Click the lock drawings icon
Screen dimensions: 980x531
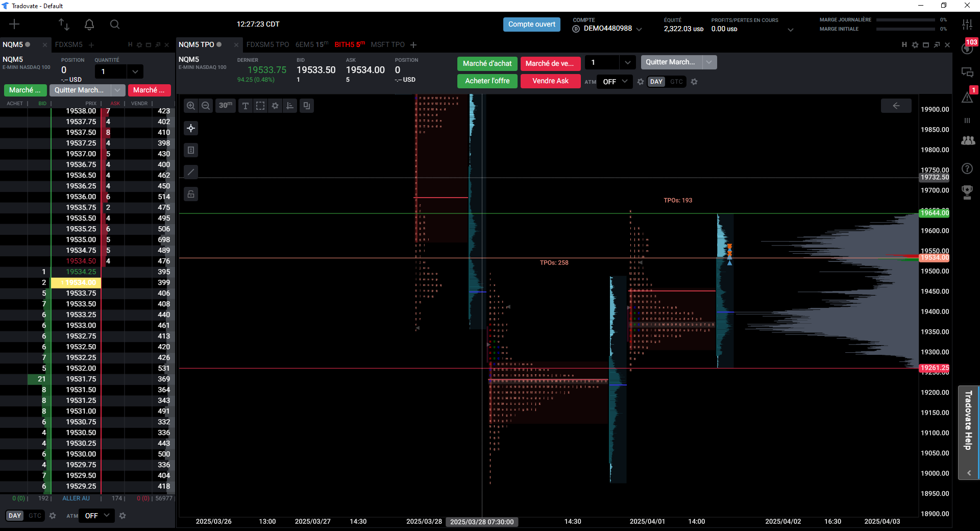pos(191,194)
